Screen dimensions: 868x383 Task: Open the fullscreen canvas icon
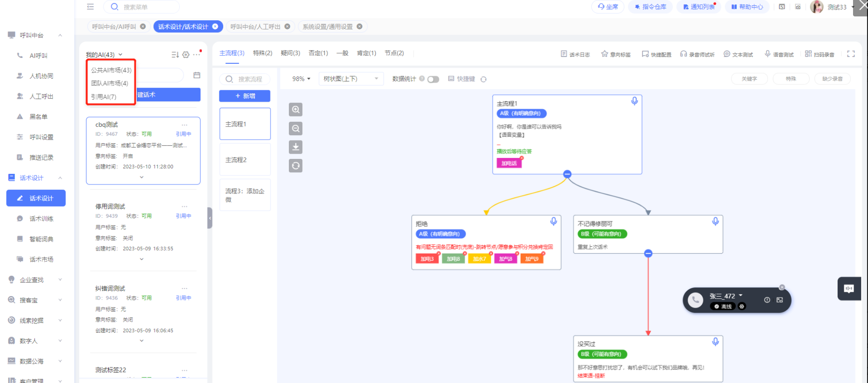point(851,54)
